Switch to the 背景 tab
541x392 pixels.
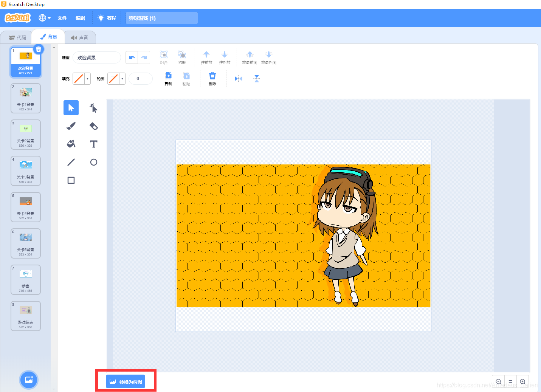(x=48, y=37)
